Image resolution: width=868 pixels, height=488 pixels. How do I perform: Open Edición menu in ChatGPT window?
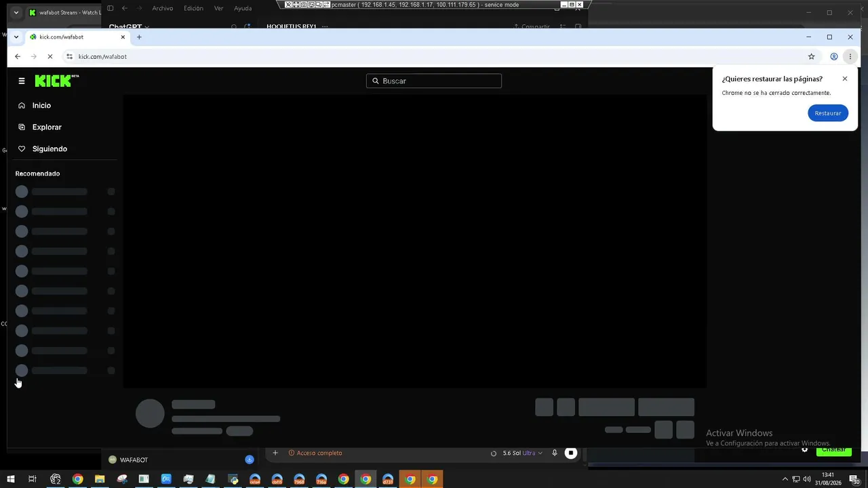[x=193, y=8]
